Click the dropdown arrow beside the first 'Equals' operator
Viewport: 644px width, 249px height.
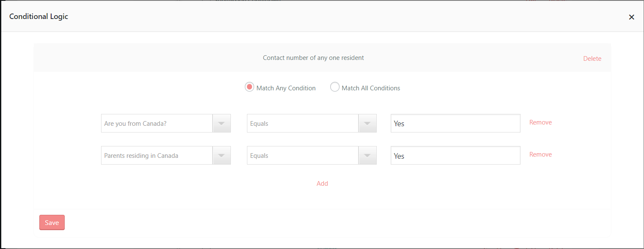pyautogui.click(x=367, y=123)
